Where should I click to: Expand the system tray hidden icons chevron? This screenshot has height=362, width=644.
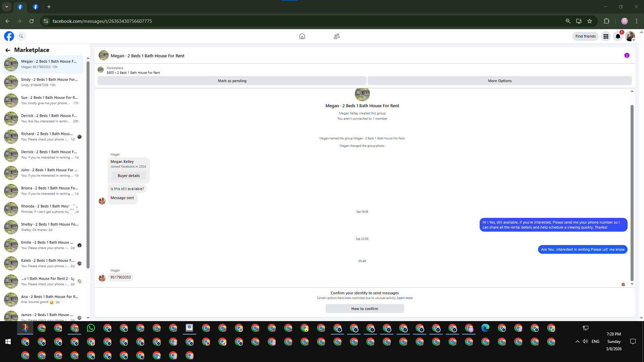point(577,342)
